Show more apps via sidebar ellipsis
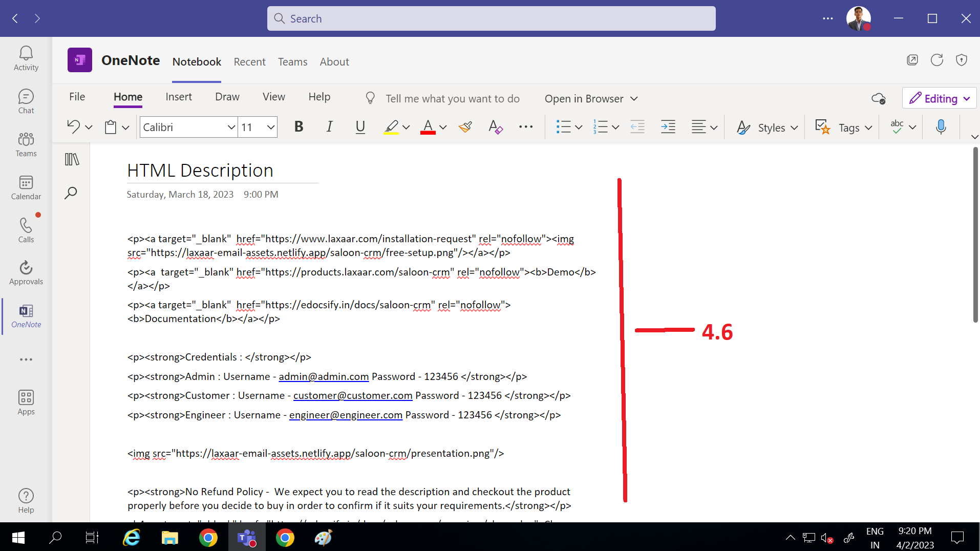Image resolution: width=980 pixels, height=551 pixels. 26,359
